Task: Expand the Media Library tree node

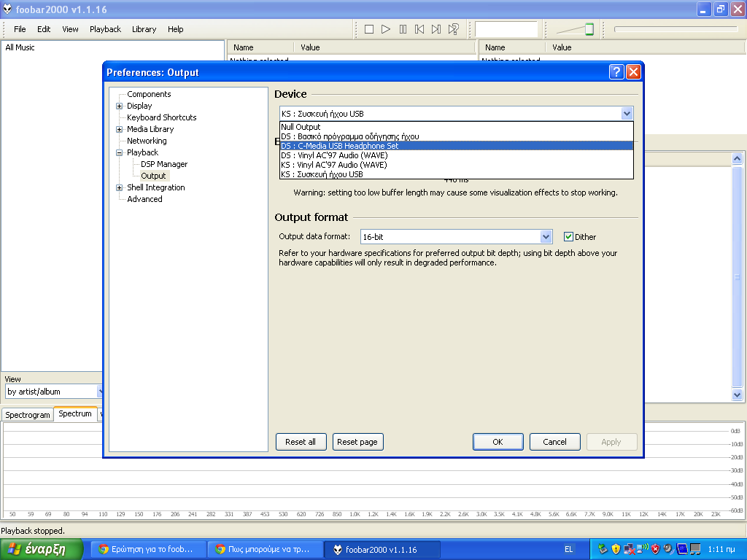Action: tap(119, 129)
